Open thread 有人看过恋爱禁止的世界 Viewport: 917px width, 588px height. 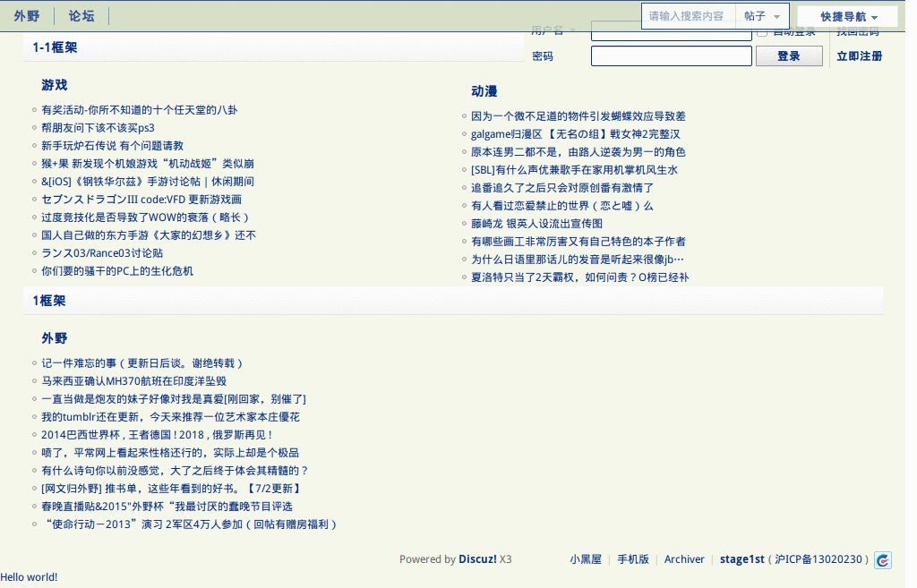click(562, 206)
